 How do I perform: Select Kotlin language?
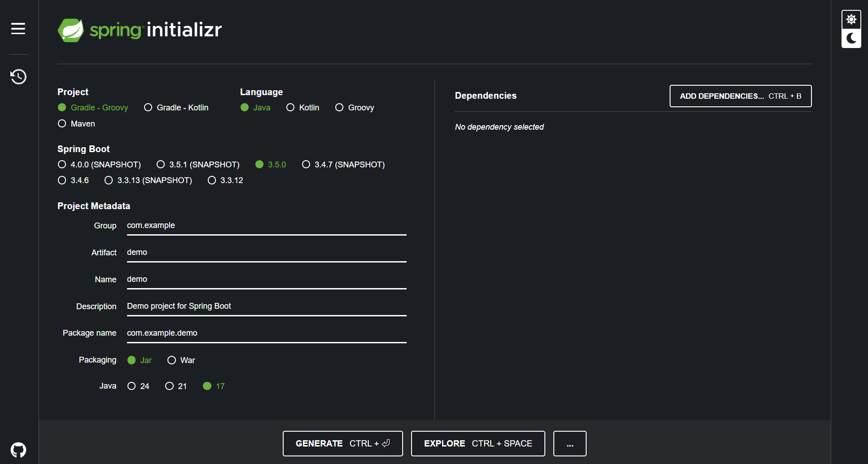pos(302,108)
